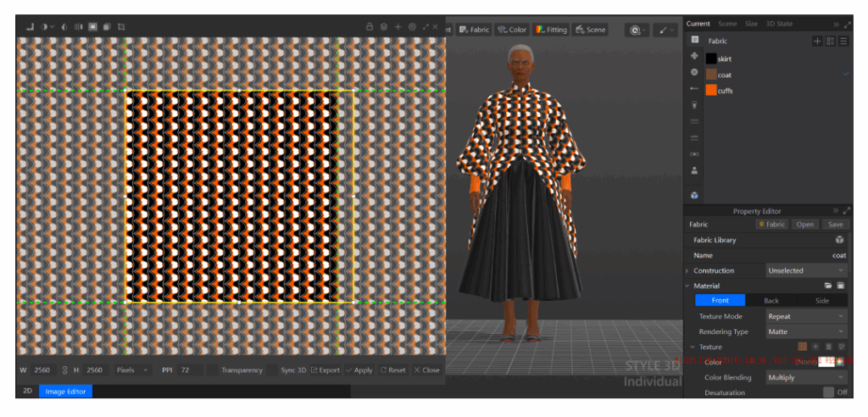Open the Color toolbar tab

[x=512, y=30]
